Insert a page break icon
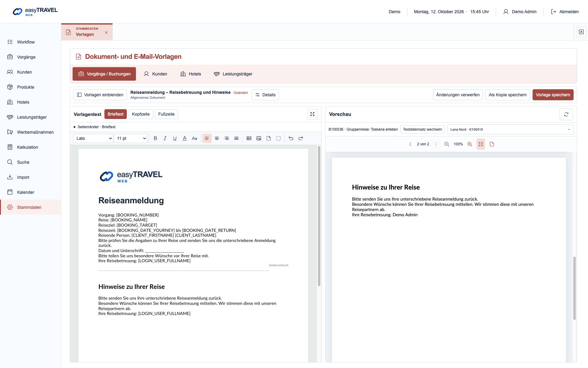Screen dimensions: 588x368 [269, 138]
